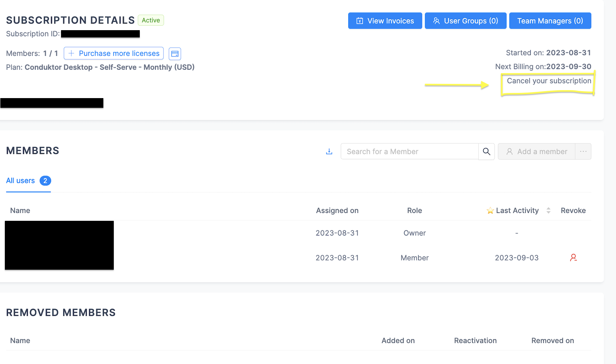Open the ellipsis menu beside Add a member

point(583,151)
